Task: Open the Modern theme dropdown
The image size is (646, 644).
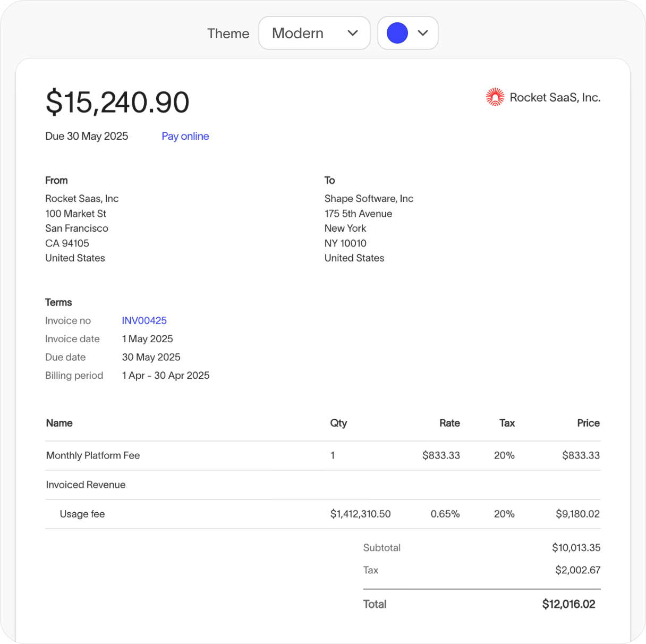Action: 314,33
